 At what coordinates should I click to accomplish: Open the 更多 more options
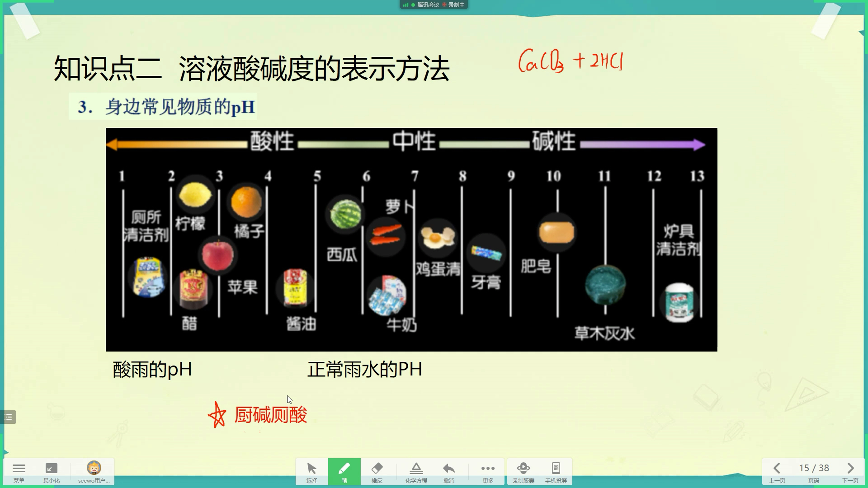point(488,472)
